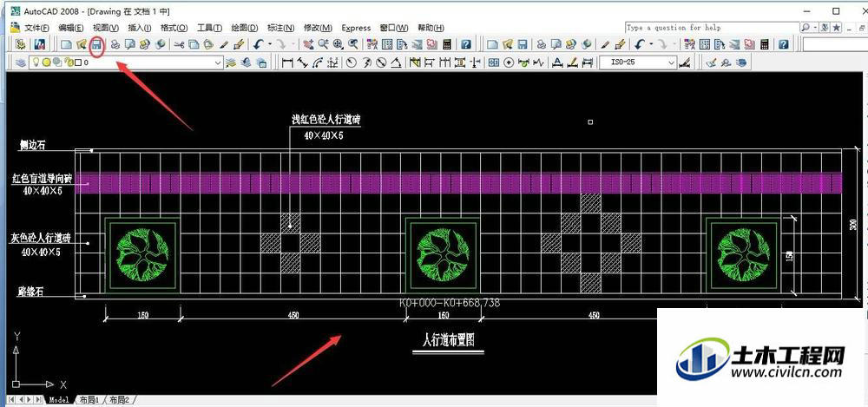Image resolution: width=868 pixels, height=407 pixels.
Task: Toggle layer 0 freeze sun icon
Action: [47, 62]
